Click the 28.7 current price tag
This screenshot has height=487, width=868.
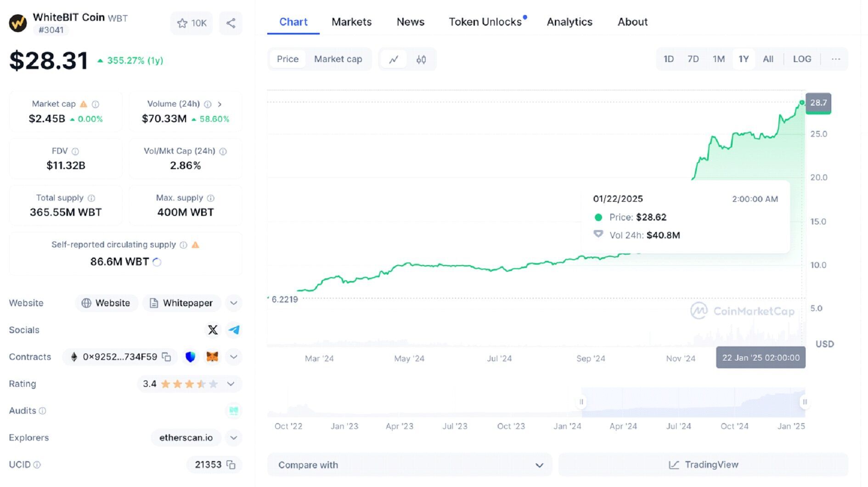818,103
